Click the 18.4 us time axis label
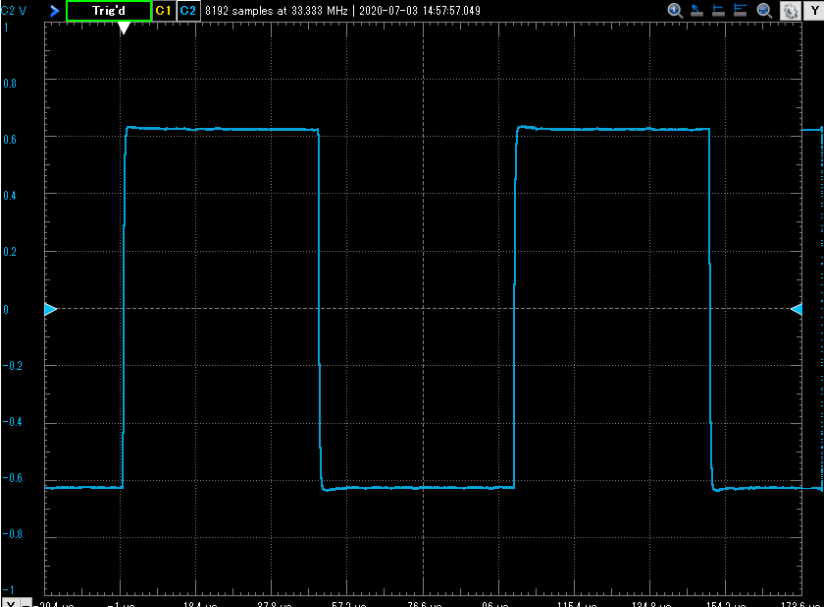This screenshot has width=824, height=607. click(200, 604)
